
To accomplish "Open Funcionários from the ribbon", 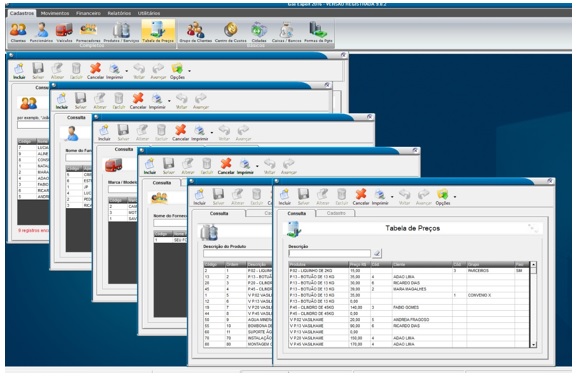I will click(x=41, y=32).
